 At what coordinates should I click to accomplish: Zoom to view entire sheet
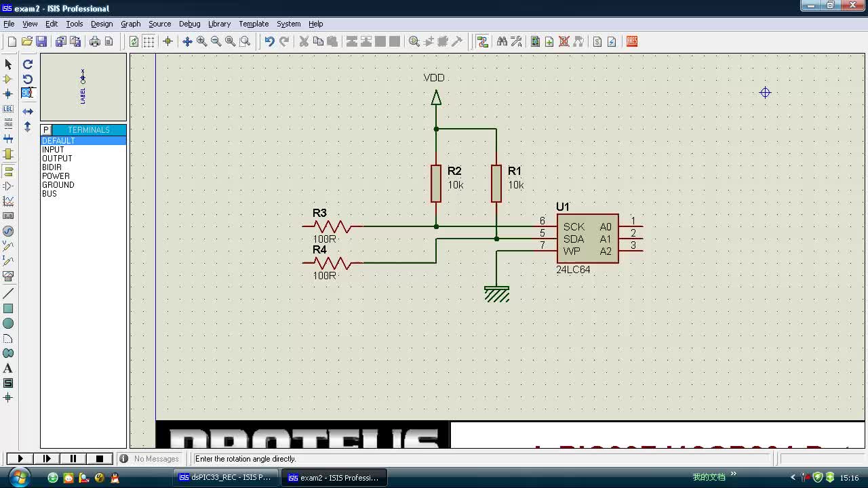click(x=231, y=41)
